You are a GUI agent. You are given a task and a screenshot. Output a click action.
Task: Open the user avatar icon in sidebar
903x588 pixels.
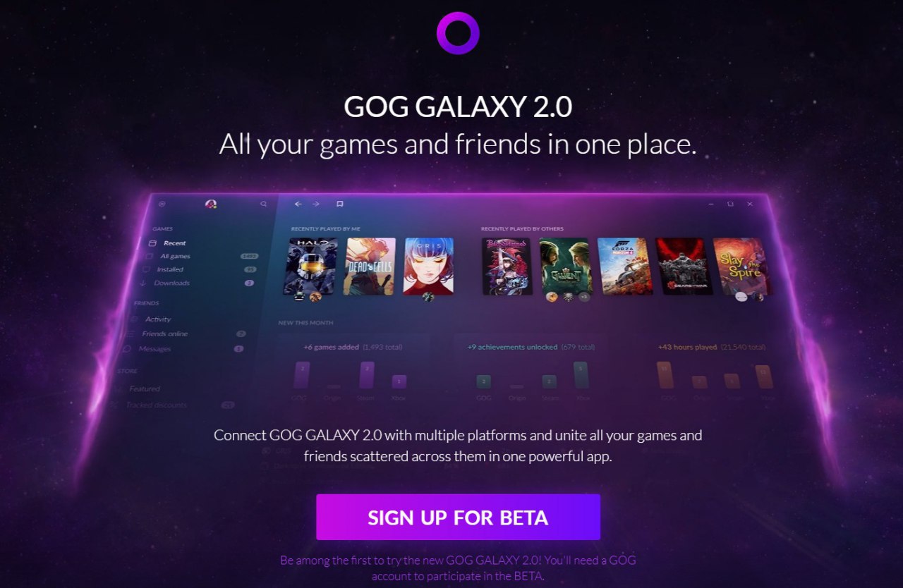(x=210, y=204)
